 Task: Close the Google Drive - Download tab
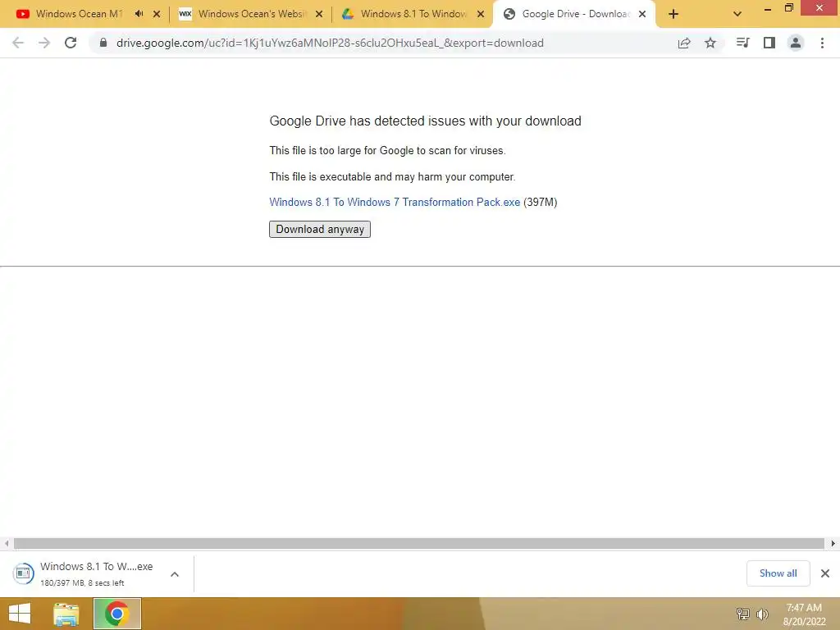tap(642, 15)
